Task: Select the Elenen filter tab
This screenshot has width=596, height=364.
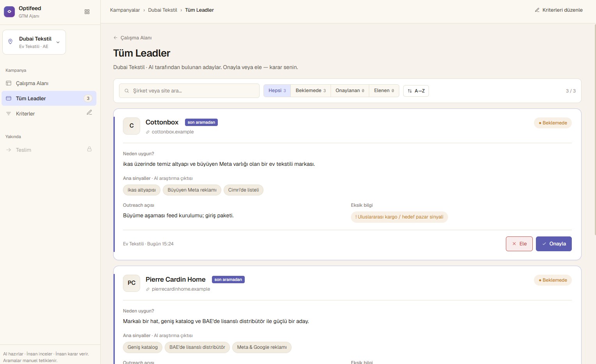Action: click(384, 91)
